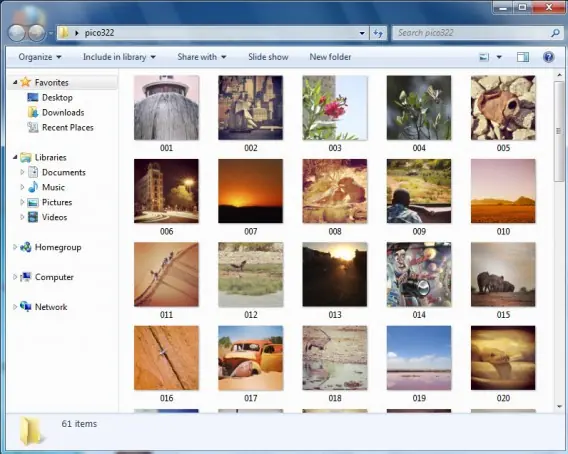Select thumbnail 017 rusty car photo
The image size is (568, 454).
[250, 358]
